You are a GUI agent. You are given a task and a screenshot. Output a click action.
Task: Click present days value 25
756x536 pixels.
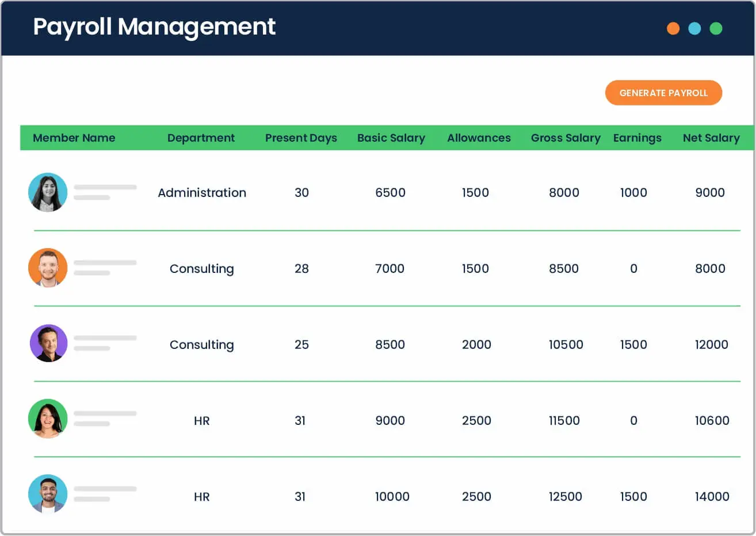point(301,345)
